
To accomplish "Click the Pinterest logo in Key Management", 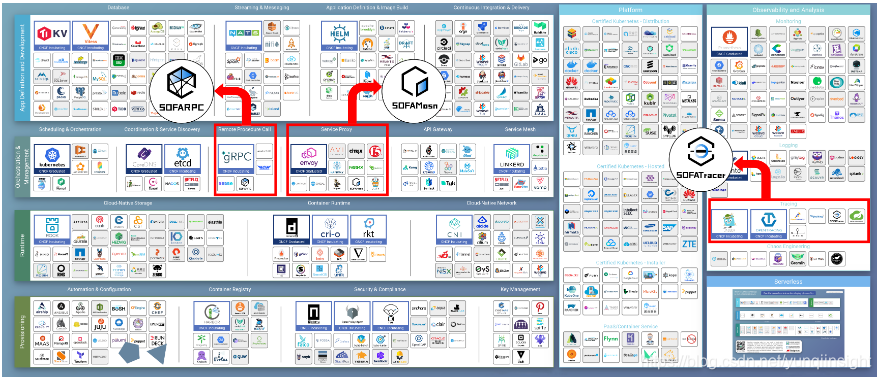I will click(539, 308).
